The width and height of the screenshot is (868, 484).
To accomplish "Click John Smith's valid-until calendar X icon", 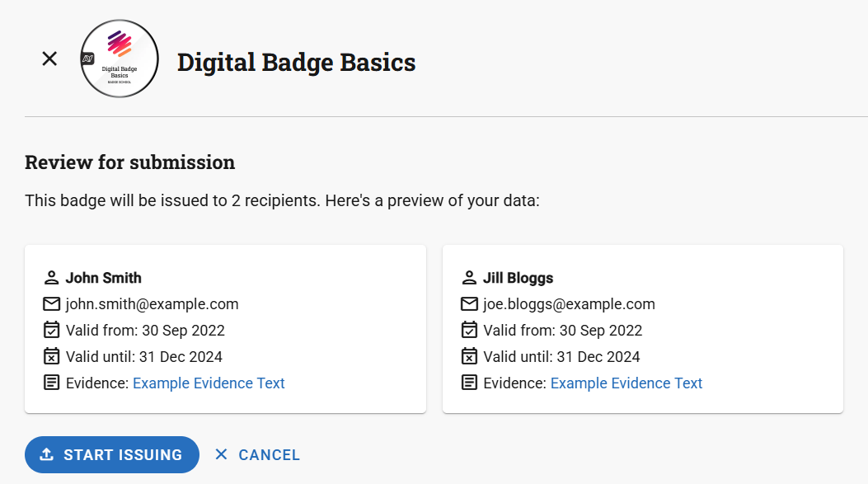I will click(52, 357).
